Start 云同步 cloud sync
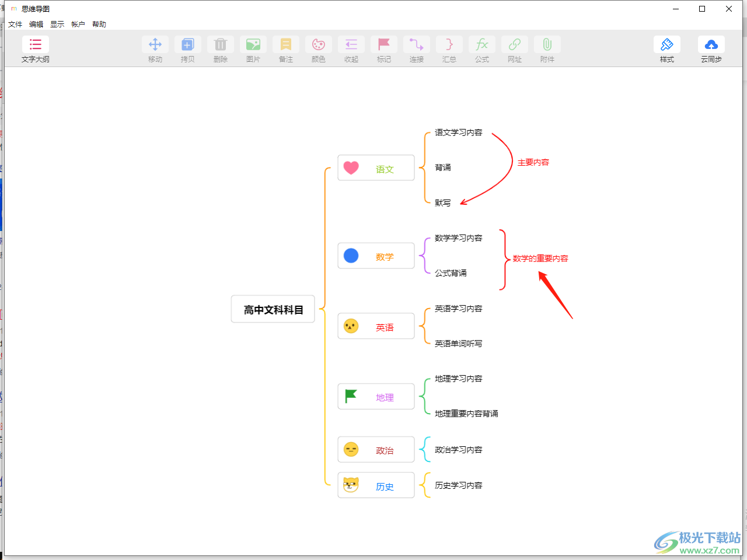The width and height of the screenshot is (747, 560). coord(711,50)
